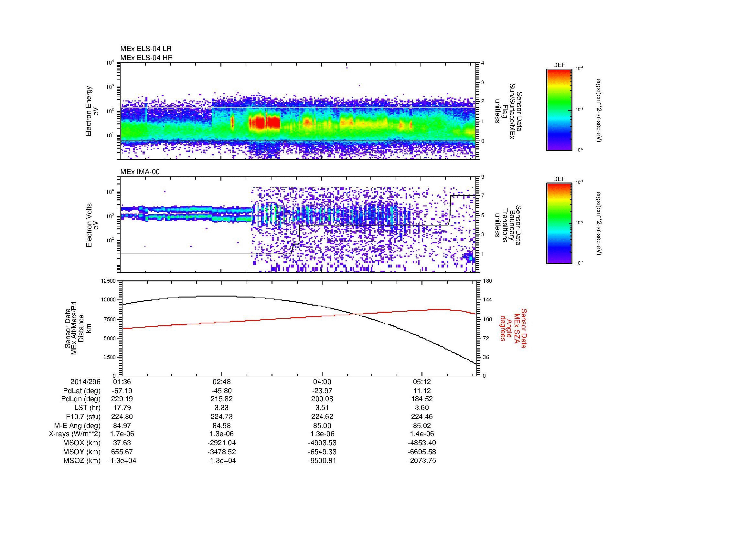Click the PdLat value '11.12'
The width and height of the screenshot is (756, 534).
(422, 391)
